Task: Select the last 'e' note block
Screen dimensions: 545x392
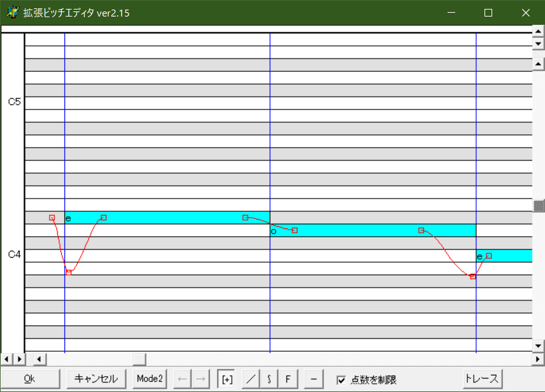Action: click(x=504, y=256)
